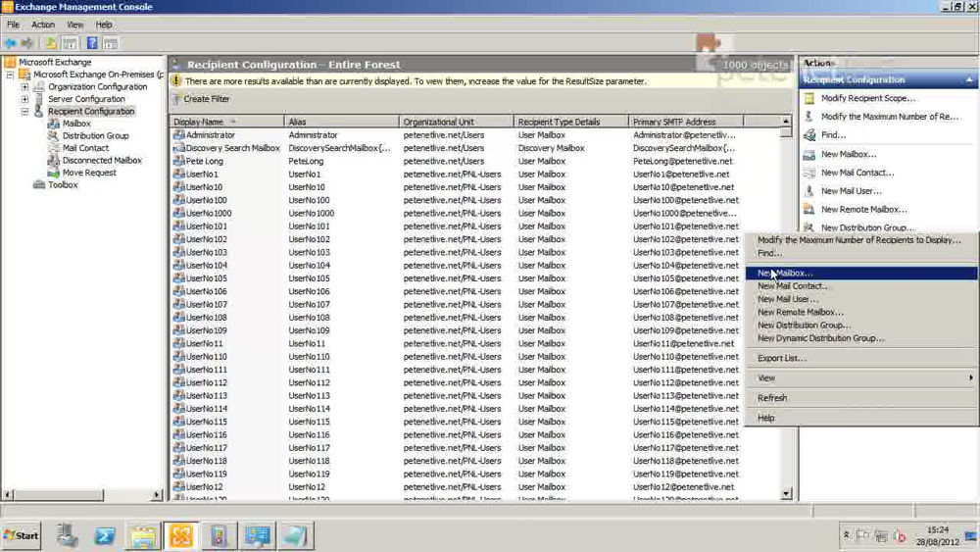
Task: Open the View submenu arrow
Action: point(970,377)
